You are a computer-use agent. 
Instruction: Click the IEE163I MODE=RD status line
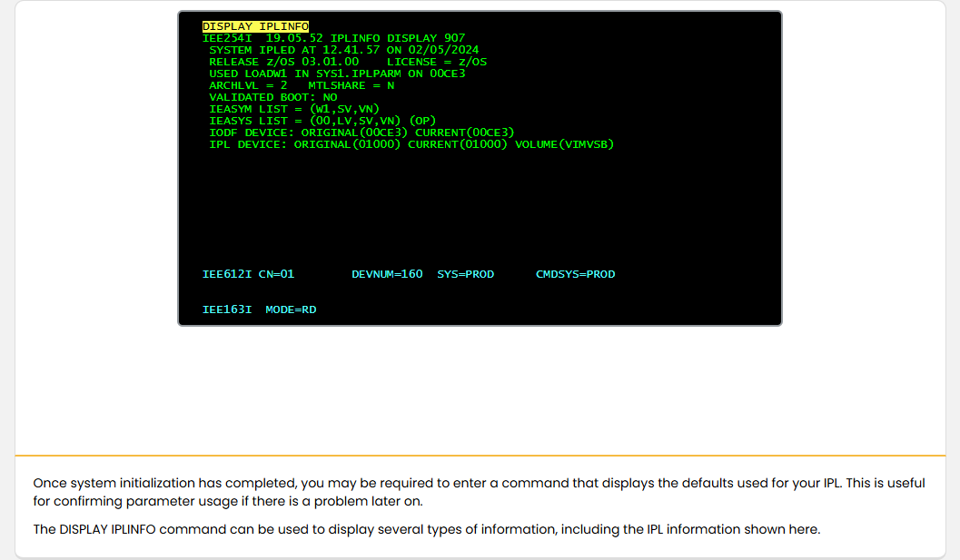point(259,309)
